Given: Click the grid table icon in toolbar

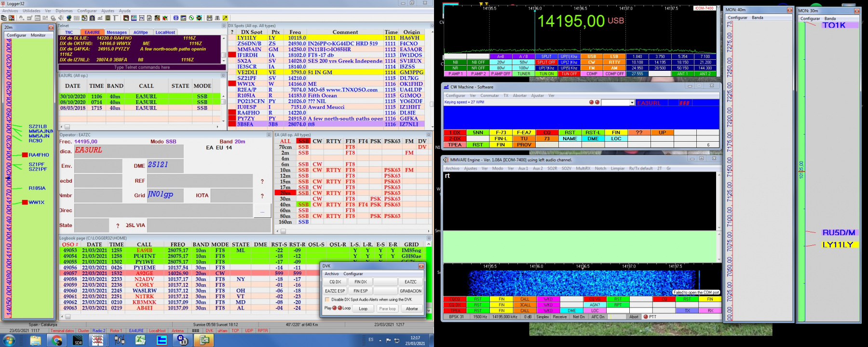Looking at the screenshot, I should (77, 18).
